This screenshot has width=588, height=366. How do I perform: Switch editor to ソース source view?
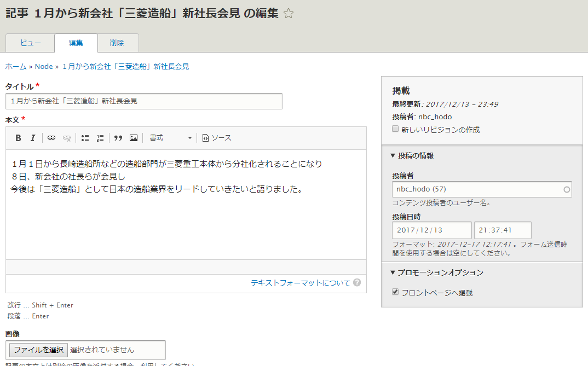[x=217, y=138]
